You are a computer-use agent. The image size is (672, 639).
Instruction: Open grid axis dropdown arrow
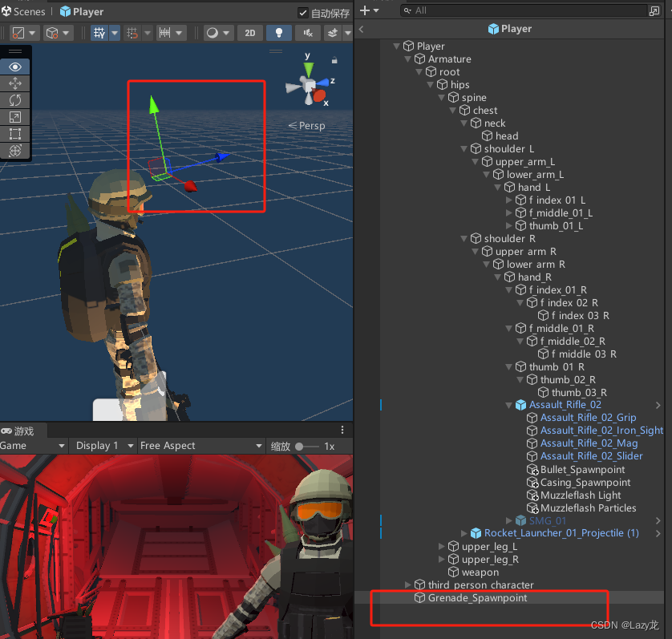point(115,33)
